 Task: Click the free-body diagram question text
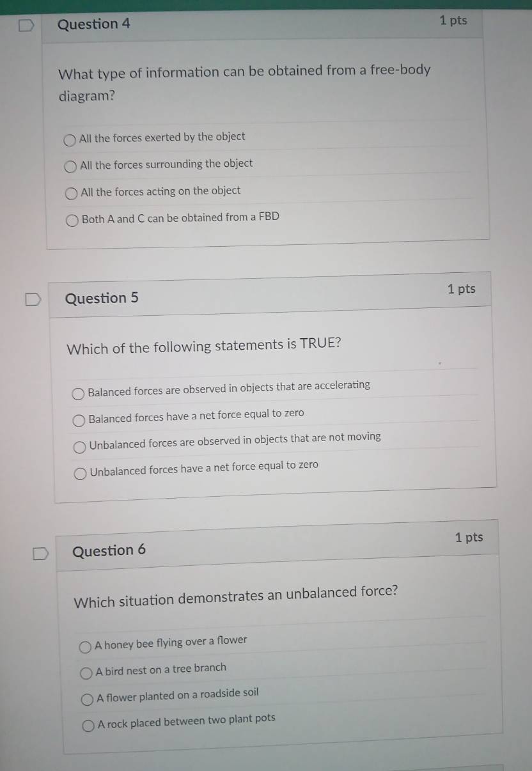pyautogui.click(x=244, y=83)
